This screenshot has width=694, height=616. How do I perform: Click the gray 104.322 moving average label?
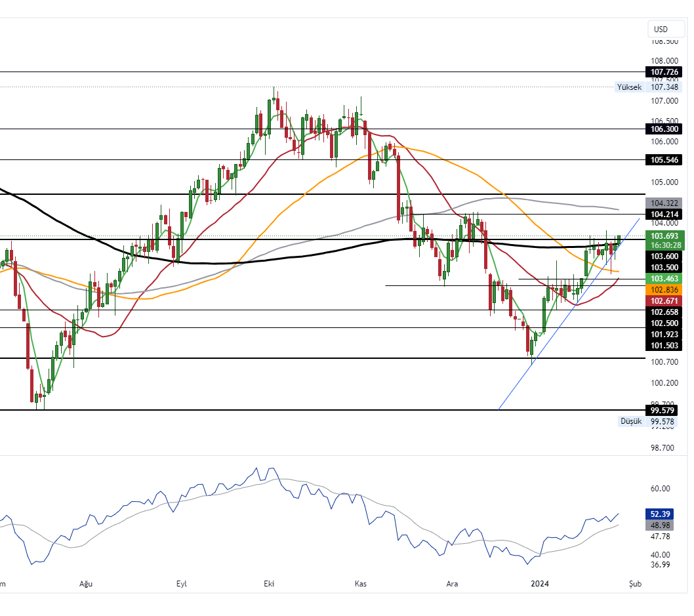tap(665, 203)
